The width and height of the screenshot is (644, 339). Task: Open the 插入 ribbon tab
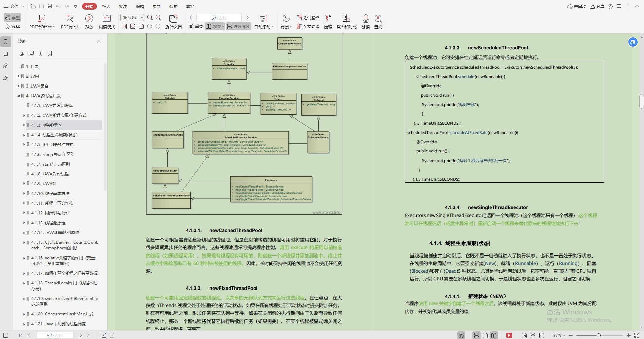click(x=106, y=6)
